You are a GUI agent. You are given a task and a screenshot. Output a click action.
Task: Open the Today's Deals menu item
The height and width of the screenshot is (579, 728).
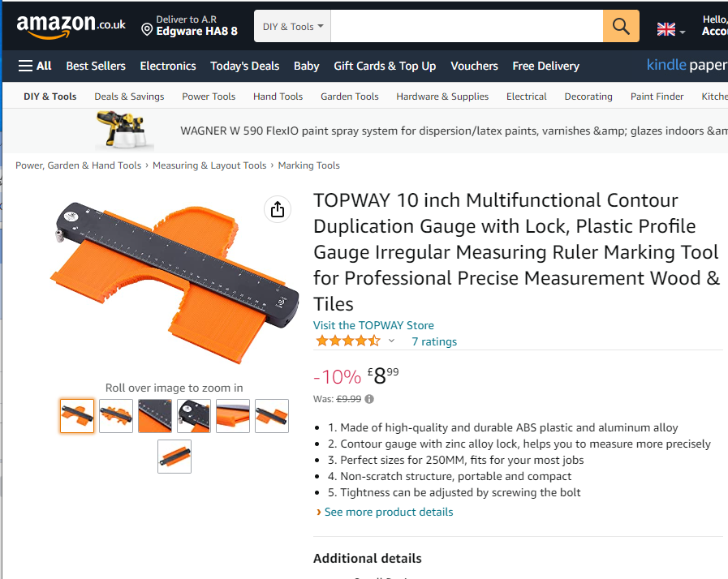244,66
